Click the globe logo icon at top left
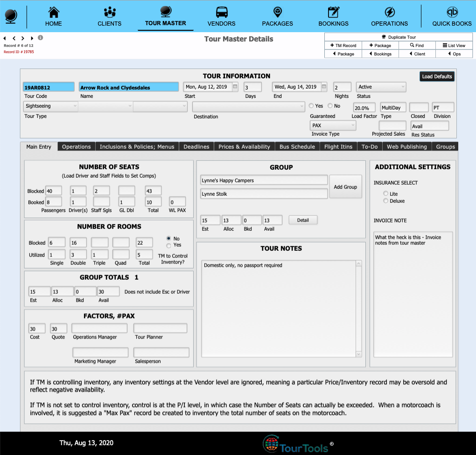Viewport: 476px width, 455px height. [x=11, y=16]
